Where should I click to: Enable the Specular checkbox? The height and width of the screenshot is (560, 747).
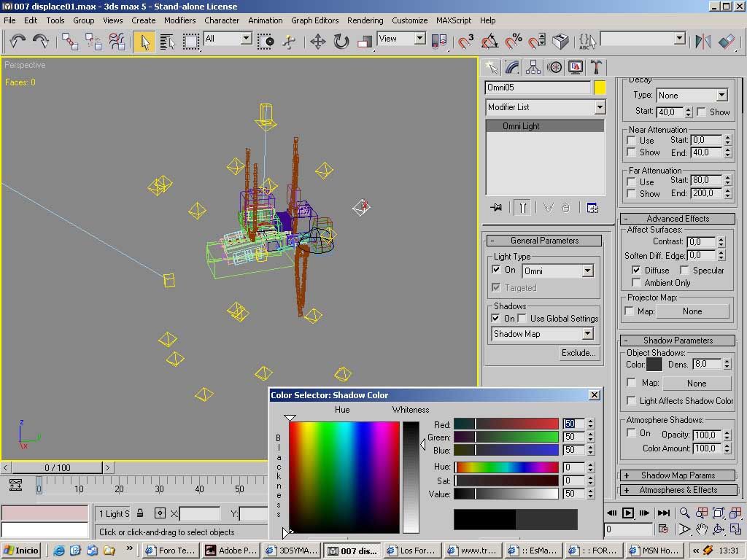pos(684,270)
